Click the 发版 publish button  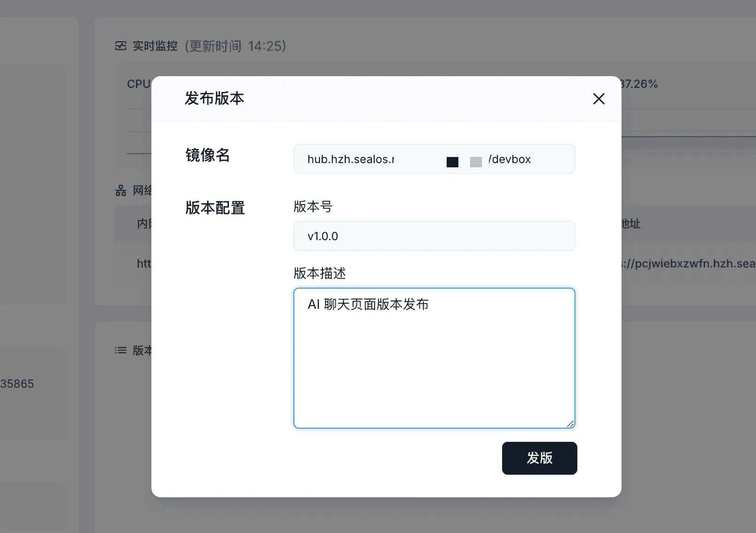(x=539, y=458)
